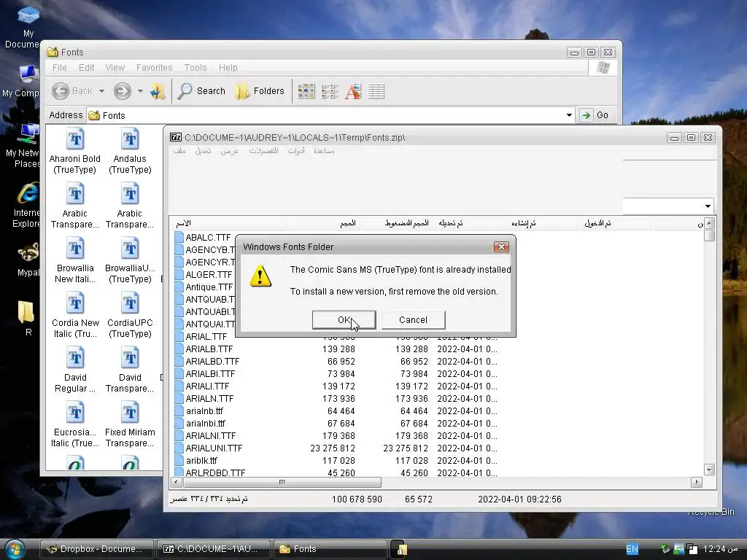Open the Back history dropdown arrow
The image size is (747, 560).
point(101,91)
